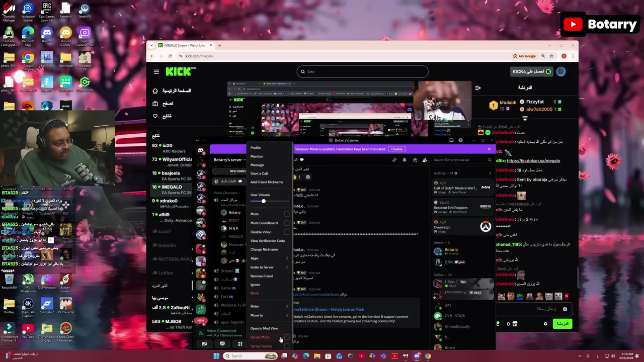Viewport: 644px width, 362px height.
Task: Collapse the Kick chat panel arrow icon
Action: point(478,87)
